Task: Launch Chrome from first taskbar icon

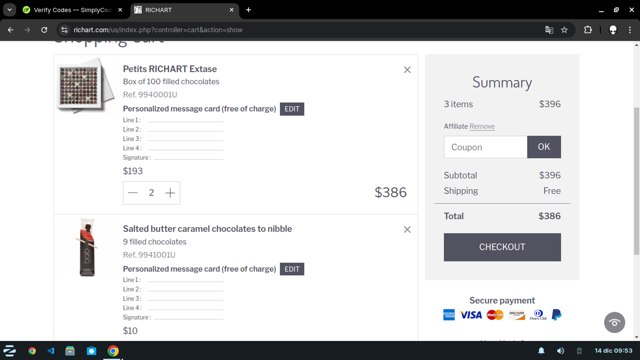Action: [x=32, y=351]
